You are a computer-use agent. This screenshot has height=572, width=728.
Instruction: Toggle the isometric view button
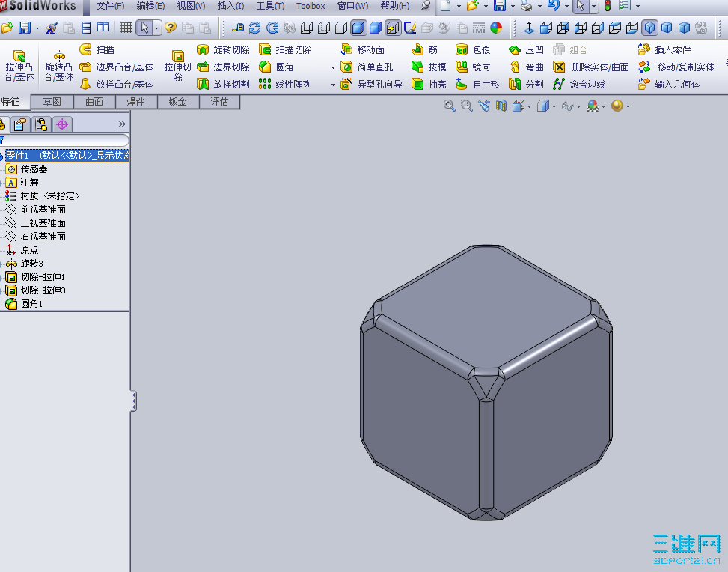(649, 28)
